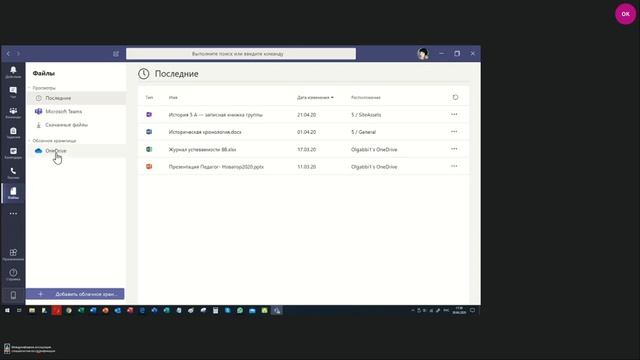Open the Help question mark icon
The image size is (640, 360).
13,274
